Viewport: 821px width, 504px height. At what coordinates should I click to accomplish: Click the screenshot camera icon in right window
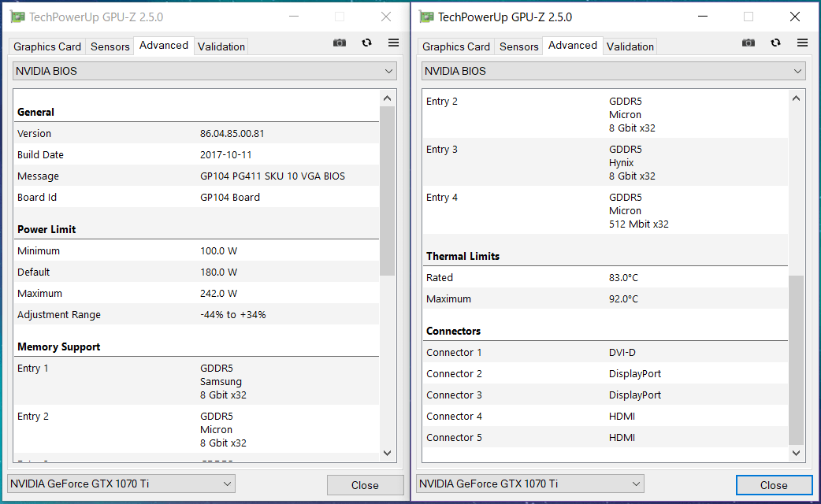(x=749, y=43)
